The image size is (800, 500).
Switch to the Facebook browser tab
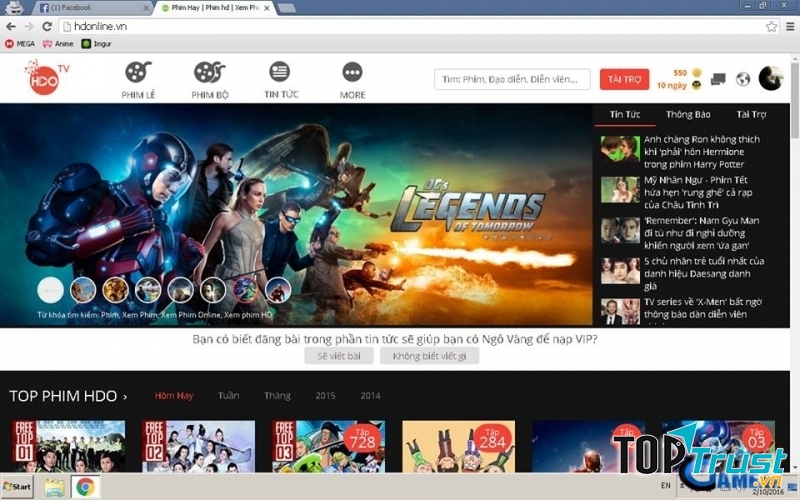click(x=91, y=8)
